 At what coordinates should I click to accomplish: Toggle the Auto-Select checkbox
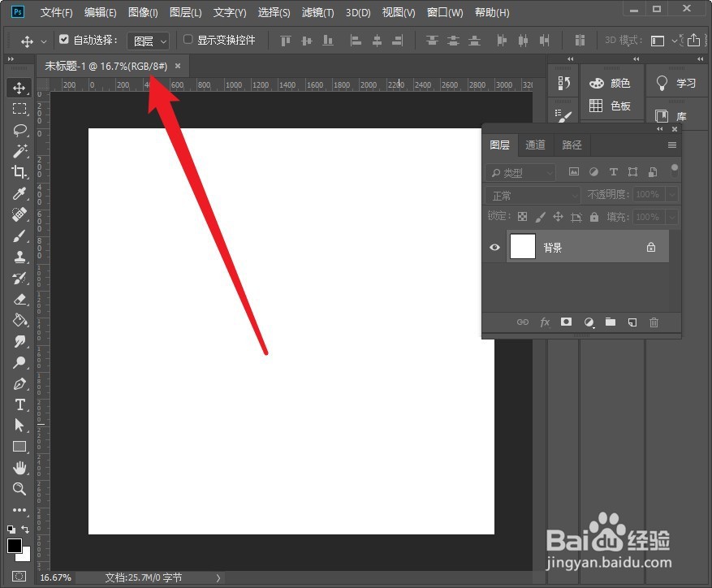tap(63, 40)
